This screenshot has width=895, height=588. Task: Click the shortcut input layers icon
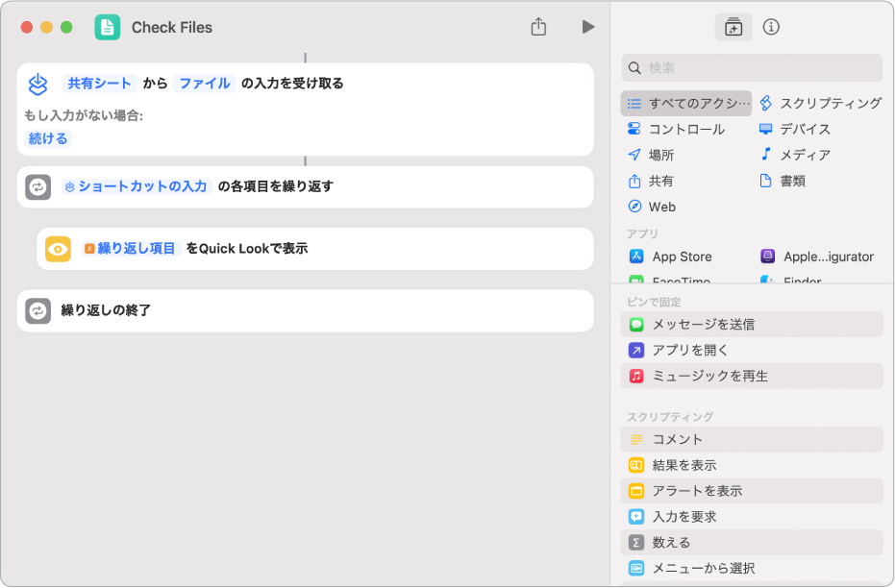pos(37,85)
